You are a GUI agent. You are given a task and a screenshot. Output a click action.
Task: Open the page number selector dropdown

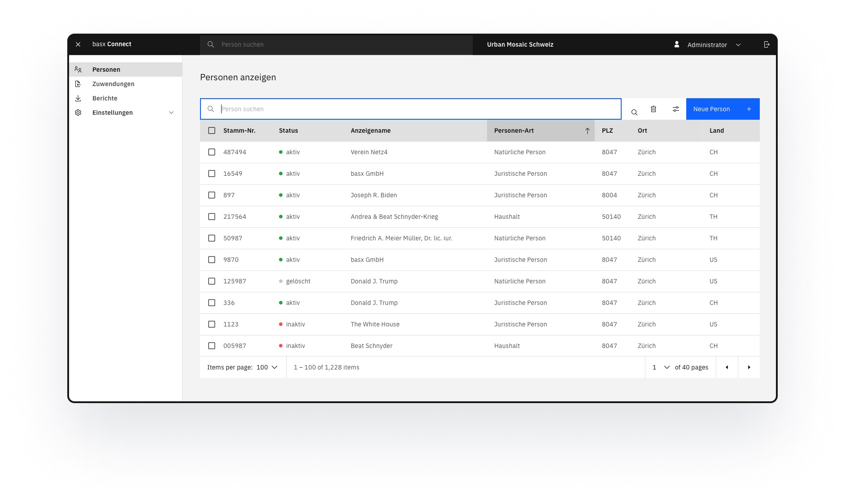click(x=661, y=367)
